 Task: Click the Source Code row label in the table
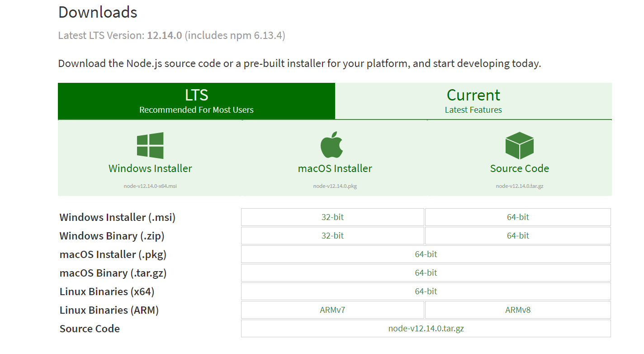point(90,329)
